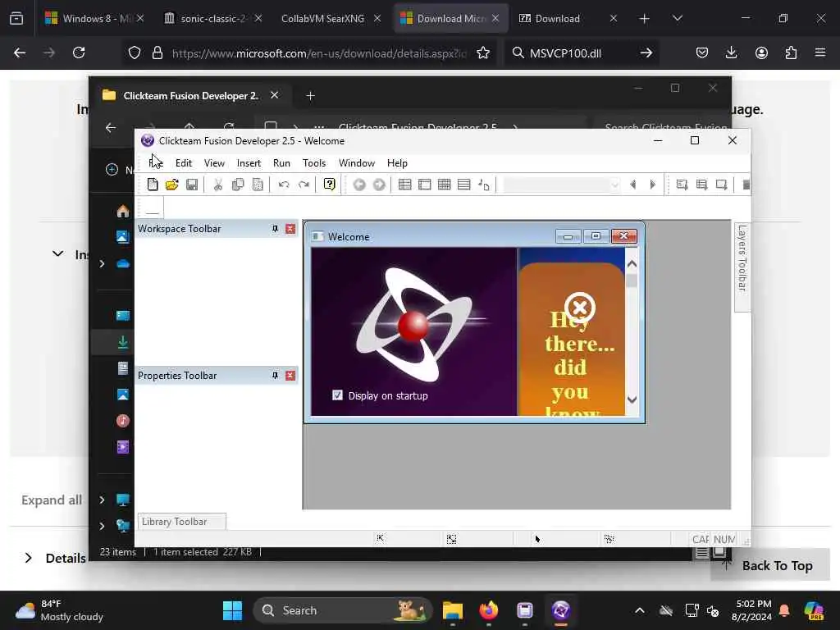This screenshot has height=630, width=840.
Task: Pin the Properties Toolbar panel
Action: (275, 376)
